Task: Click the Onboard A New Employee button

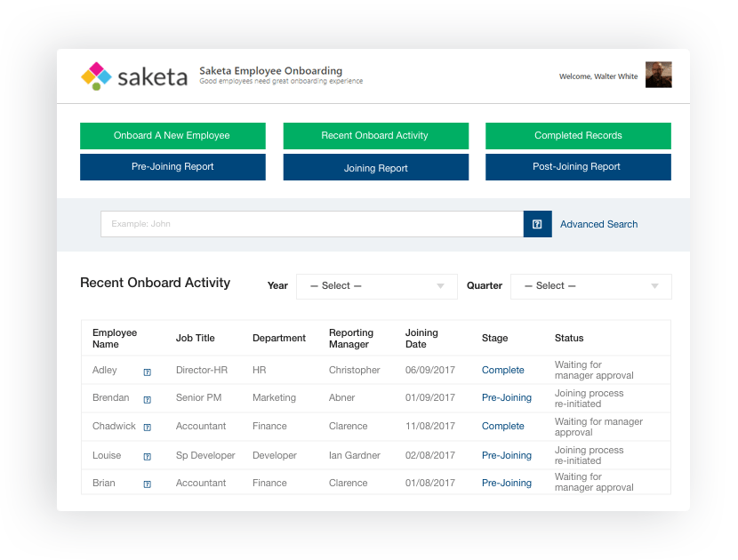Action: pyautogui.click(x=172, y=135)
